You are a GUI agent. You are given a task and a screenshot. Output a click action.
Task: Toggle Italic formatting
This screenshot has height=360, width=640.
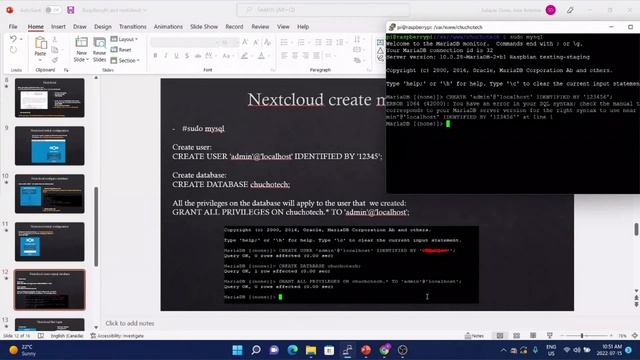pyautogui.click(x=166, y=56)
